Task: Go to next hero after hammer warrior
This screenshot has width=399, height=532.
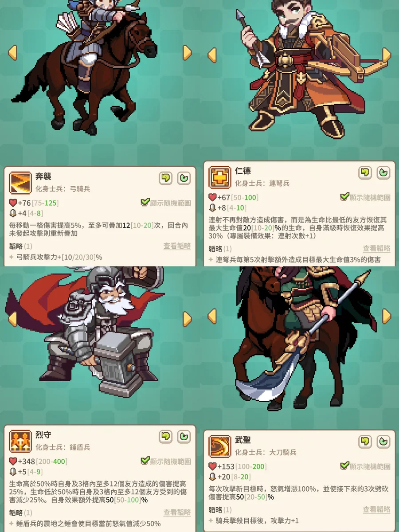Action: pos(187,319)
